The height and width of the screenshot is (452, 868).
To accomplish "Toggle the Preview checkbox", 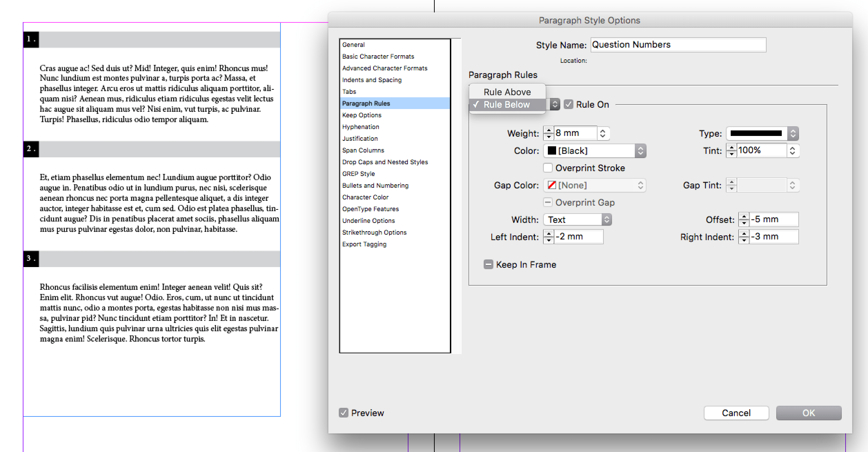I will pyautogui.click(x=343, y=413).
